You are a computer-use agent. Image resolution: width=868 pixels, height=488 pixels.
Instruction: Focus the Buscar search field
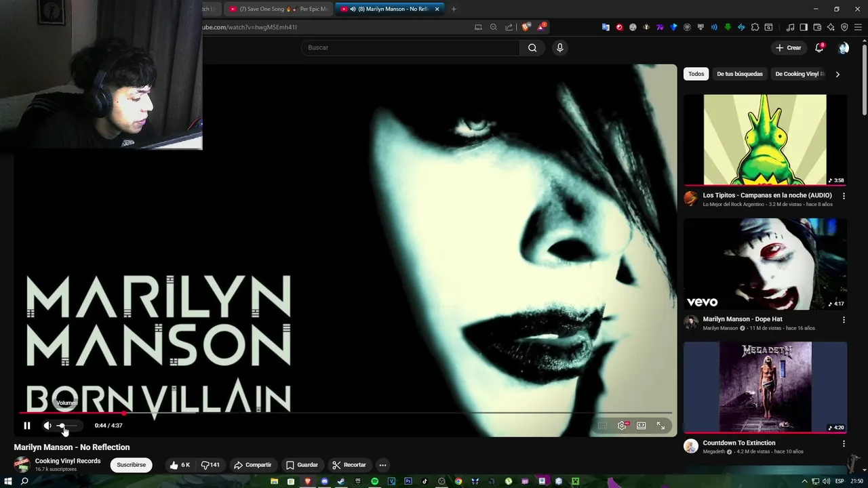[x=410, y=47]
